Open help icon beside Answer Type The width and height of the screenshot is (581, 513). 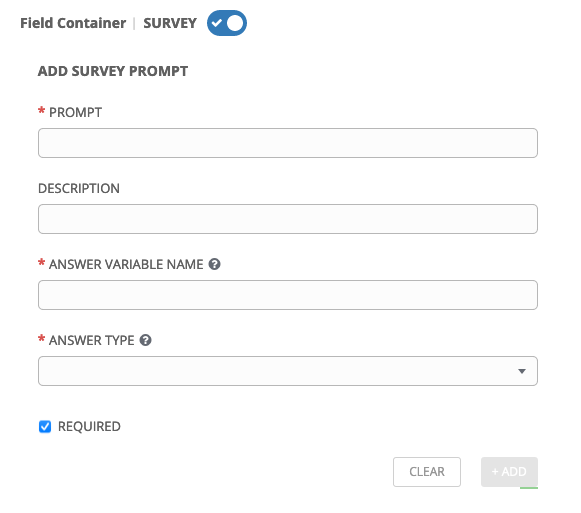point(145,340)
